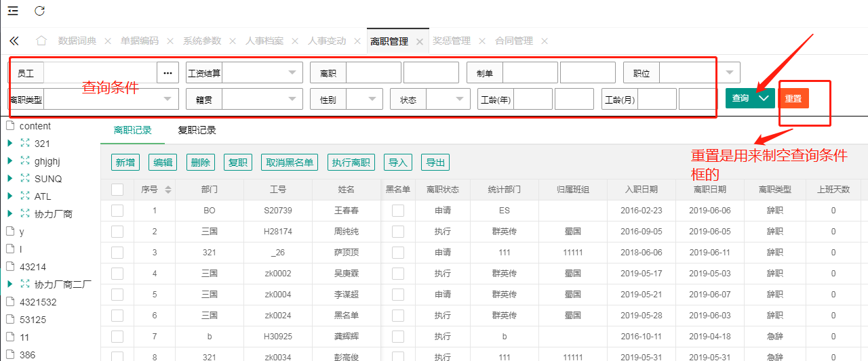Screen dimensions: 868x361
Task: Toggle the sidebar menu collapse icon
Action: 13,11
